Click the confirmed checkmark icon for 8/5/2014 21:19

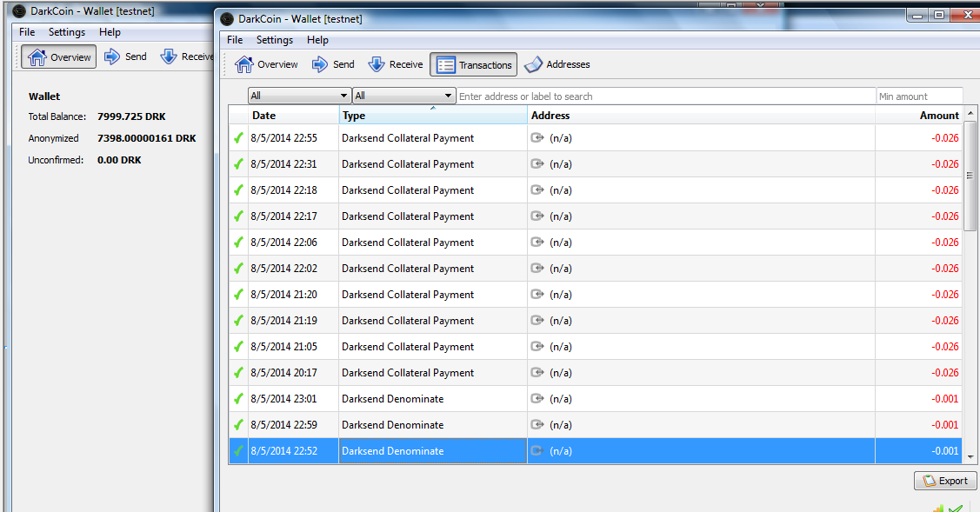238,320
